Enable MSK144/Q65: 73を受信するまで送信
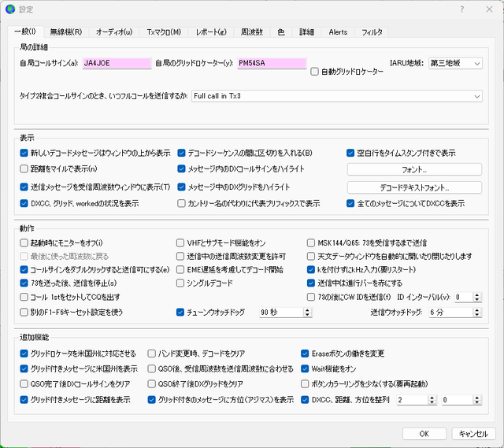This screenshot has height=448, width=504. pos(310,243)
